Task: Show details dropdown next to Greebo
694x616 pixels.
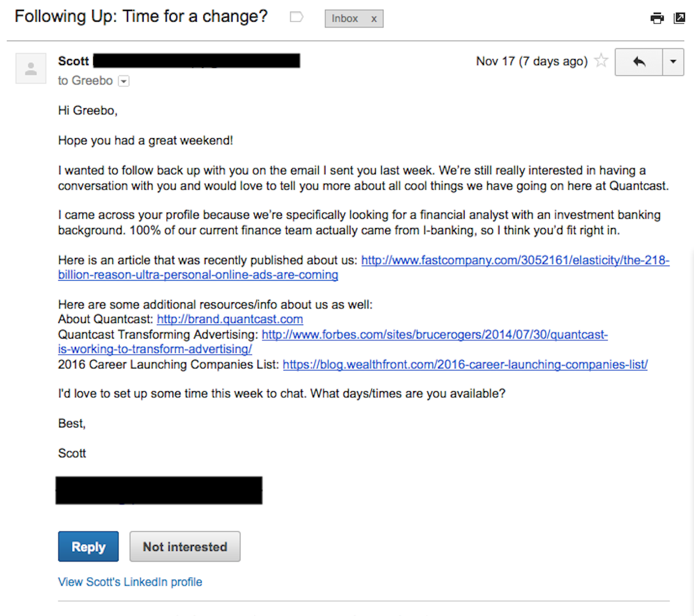Action: 124,81
